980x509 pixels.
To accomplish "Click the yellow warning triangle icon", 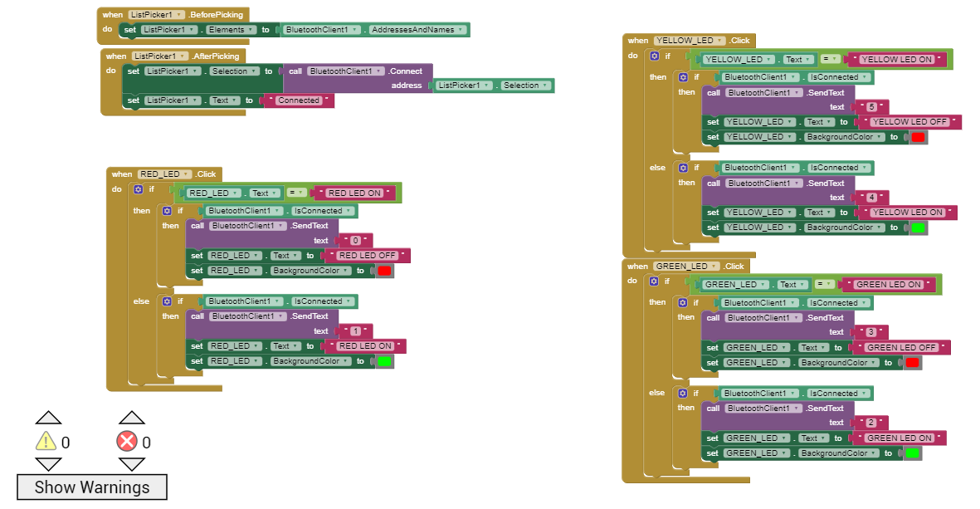I will (46, 442).
